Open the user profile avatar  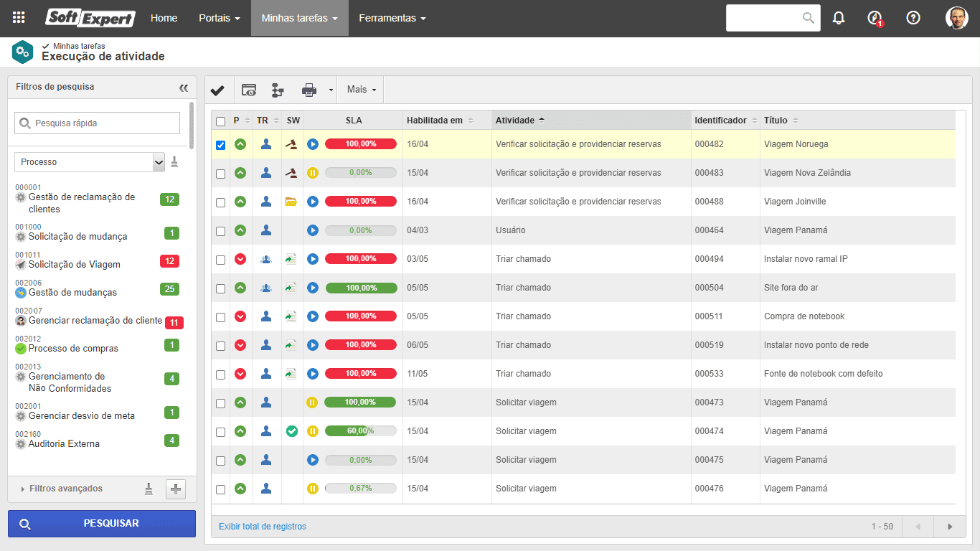pyautogui.click(x=957, y=18)
